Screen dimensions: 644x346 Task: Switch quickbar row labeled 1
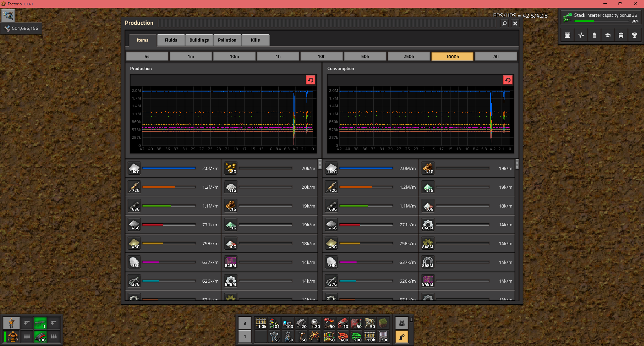pos(245,337)
